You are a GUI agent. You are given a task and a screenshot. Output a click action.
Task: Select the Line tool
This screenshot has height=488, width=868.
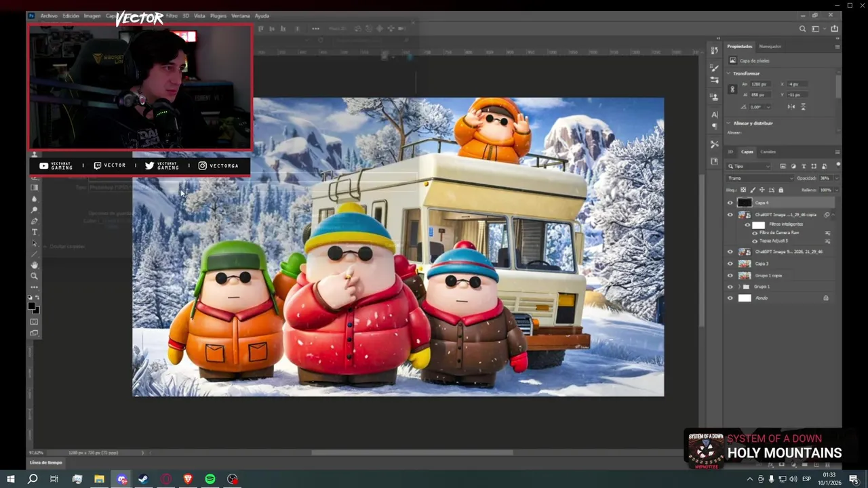click(35, 254)
